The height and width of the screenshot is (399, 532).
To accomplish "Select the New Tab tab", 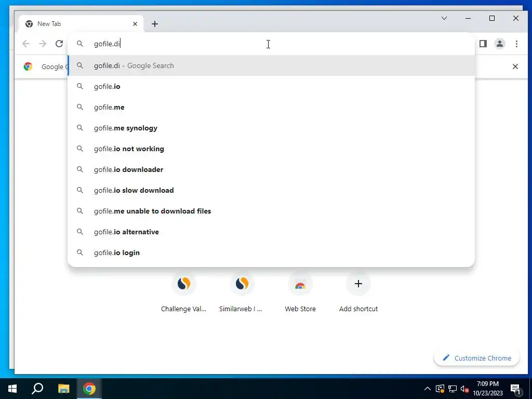I will tap(82, 24).
